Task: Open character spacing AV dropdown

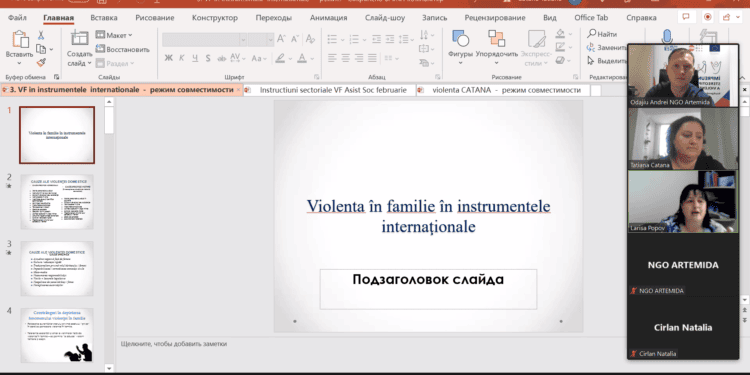Action: point(238,58)
